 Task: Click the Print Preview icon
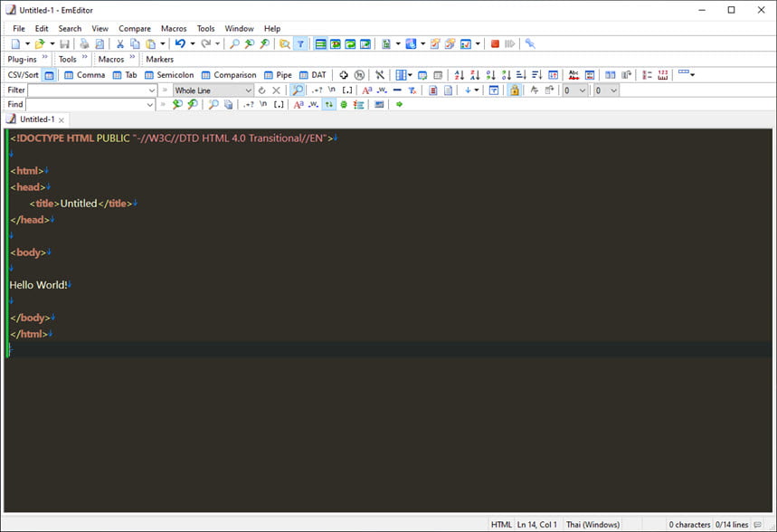[99, 43]
